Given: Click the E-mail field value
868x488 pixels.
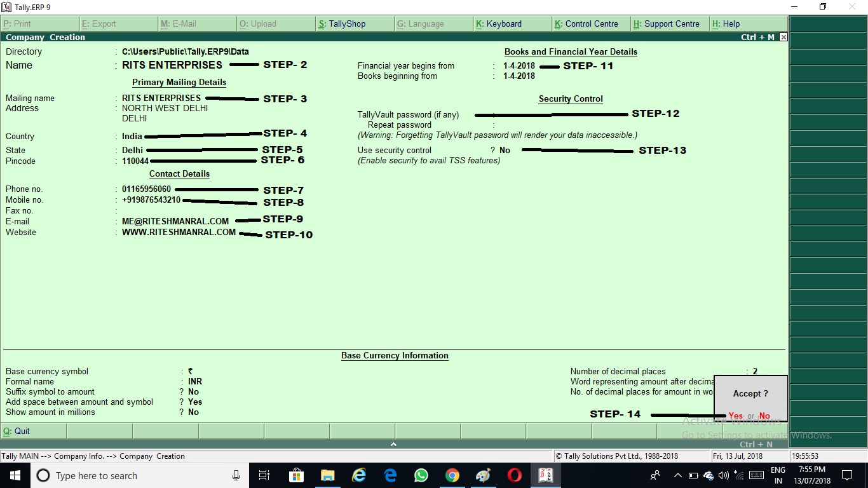Looking at the screenshot, I should pyautogui.click(x=175, y=222).
